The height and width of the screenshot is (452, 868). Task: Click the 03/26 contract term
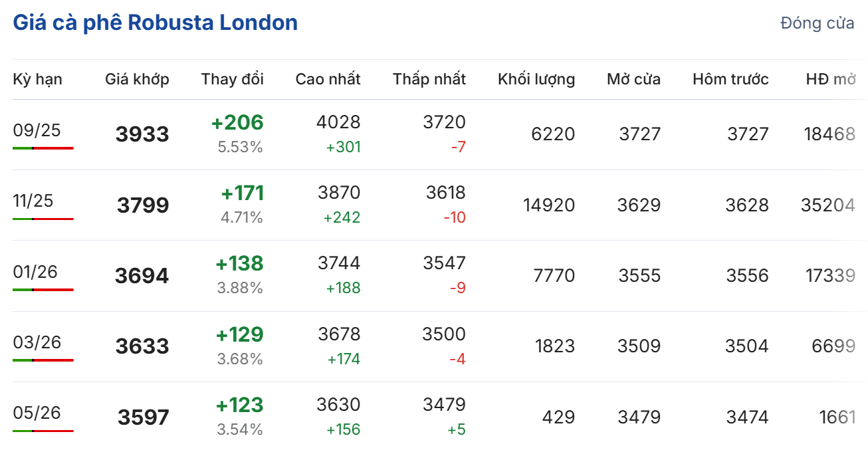[x=37, y=342]
